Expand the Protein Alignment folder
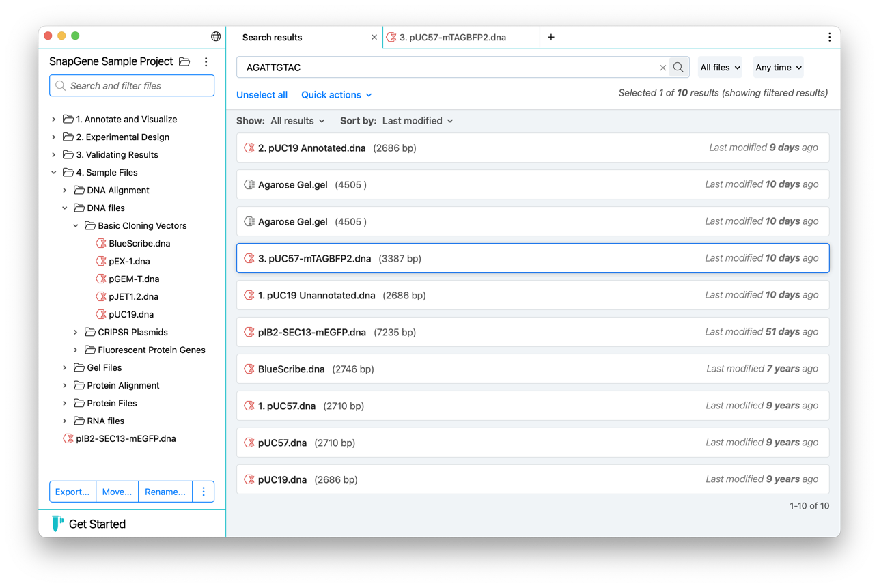879x588 pixels. click(65, 385)
